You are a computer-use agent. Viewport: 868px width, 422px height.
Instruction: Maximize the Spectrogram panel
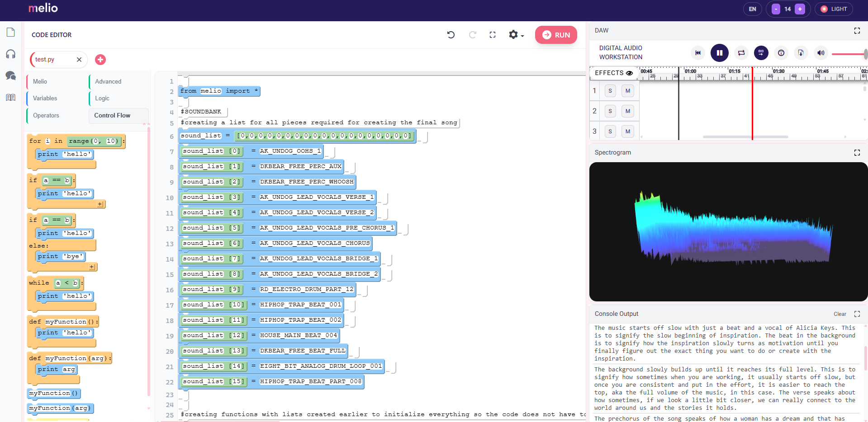[x=857, y=153]
